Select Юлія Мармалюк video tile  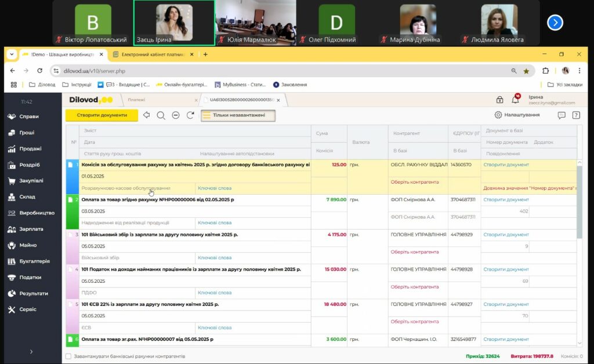coord(256,23)
